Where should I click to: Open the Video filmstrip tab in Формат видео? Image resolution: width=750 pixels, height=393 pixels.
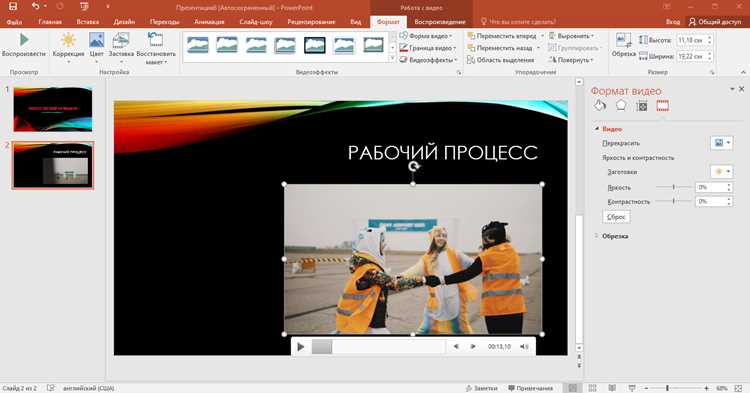click(x=662, y=106)
